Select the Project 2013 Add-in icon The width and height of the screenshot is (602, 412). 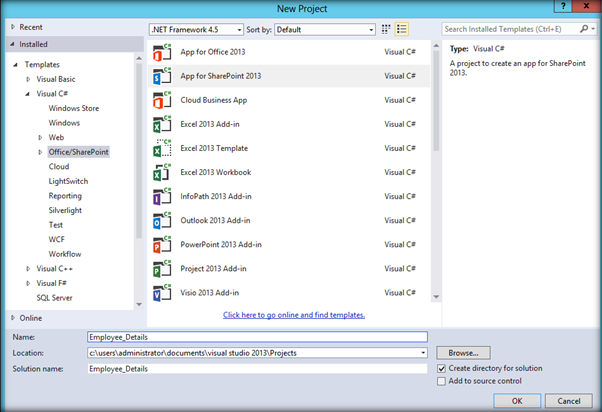coord(162,269)
